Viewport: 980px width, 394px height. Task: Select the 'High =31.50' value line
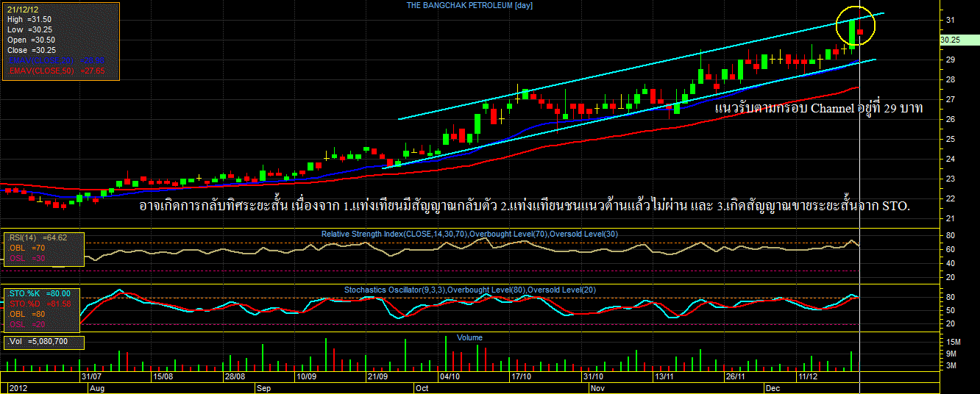tap(29, 19)
